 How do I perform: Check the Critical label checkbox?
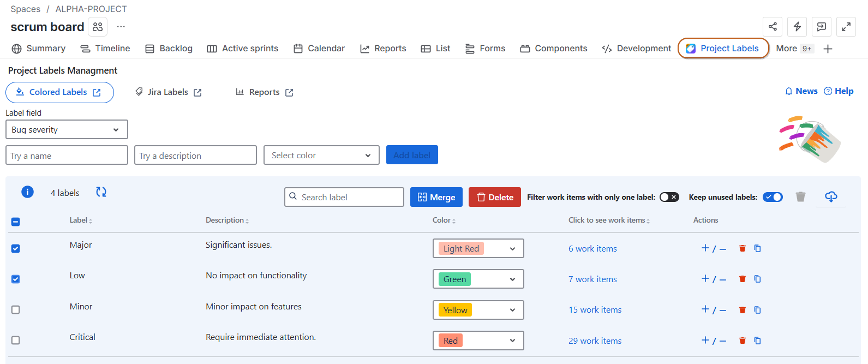click(16, 340)
